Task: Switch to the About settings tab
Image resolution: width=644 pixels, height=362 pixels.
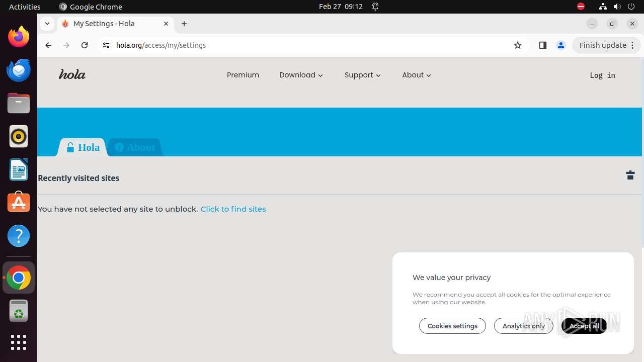Action: tap(135, 147)
